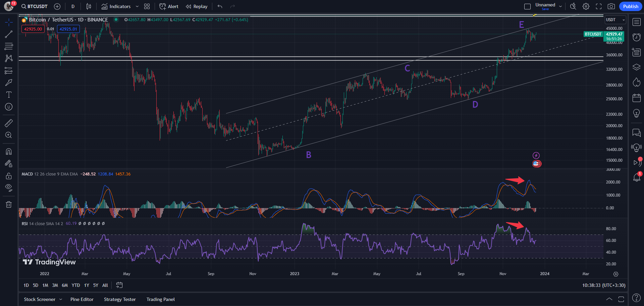Select the Text annotation tool
The image size is (644, 306).
point(9,95)
